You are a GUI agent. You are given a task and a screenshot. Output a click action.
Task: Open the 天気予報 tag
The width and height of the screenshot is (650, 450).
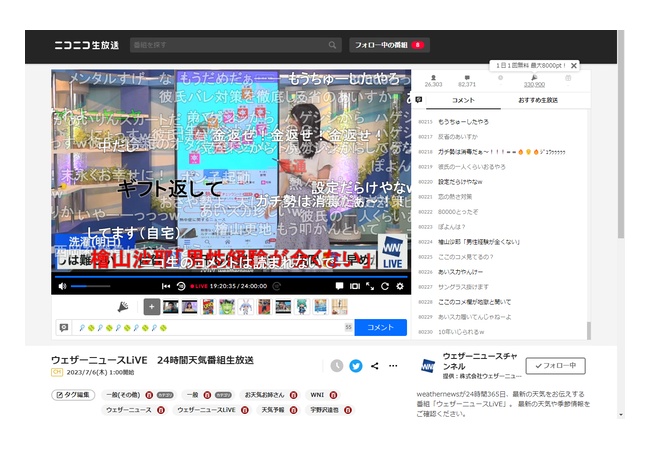click(x=273, y=410)
